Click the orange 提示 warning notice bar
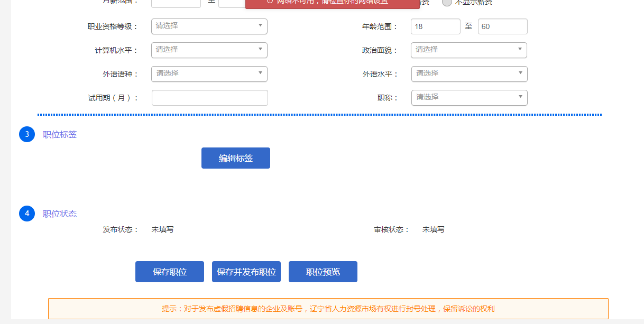The width and height of the screenshot is (644, 324). point(328,309)
